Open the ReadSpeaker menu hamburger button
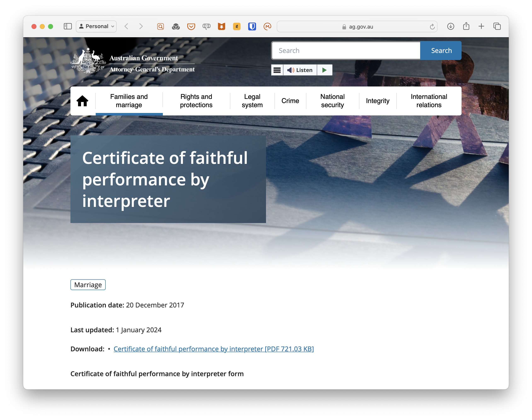532x420 pixels. tap(277, 70)
